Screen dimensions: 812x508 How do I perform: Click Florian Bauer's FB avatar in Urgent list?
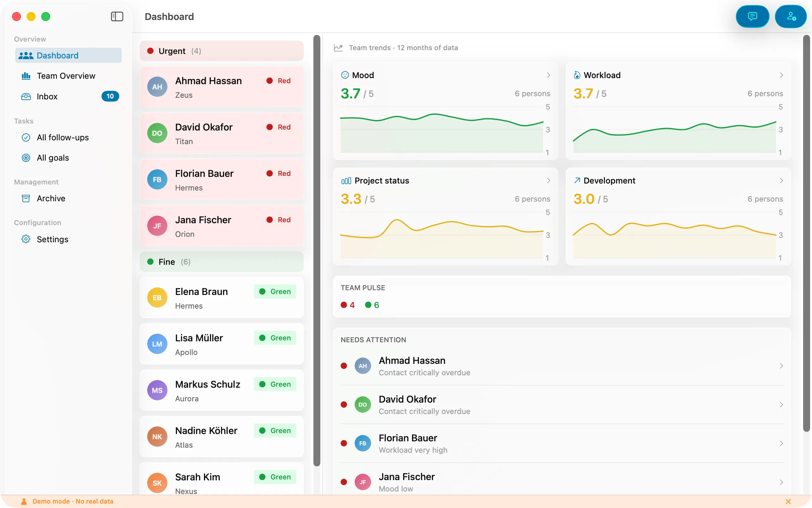[157, 180]
